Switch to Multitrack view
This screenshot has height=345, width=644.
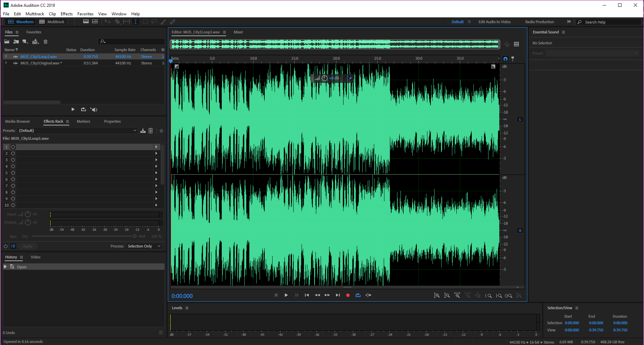(x=52, y=21)
